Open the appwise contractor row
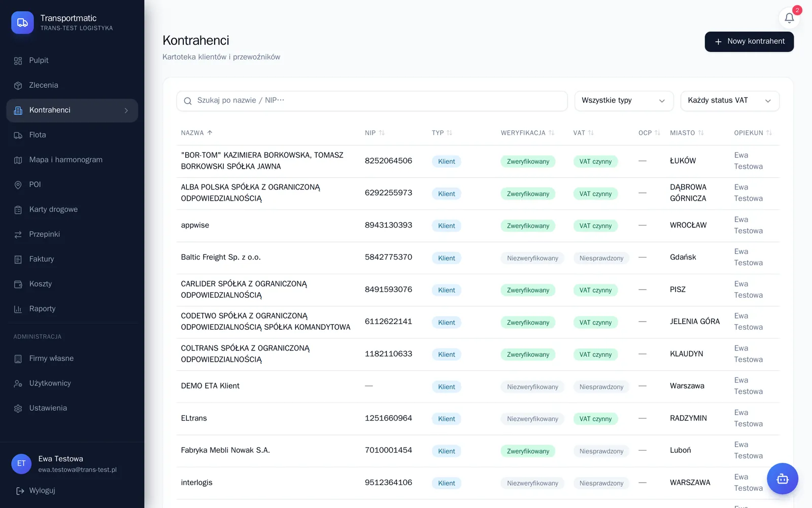Viewport: 812px width, 508px height. point(478,226)
